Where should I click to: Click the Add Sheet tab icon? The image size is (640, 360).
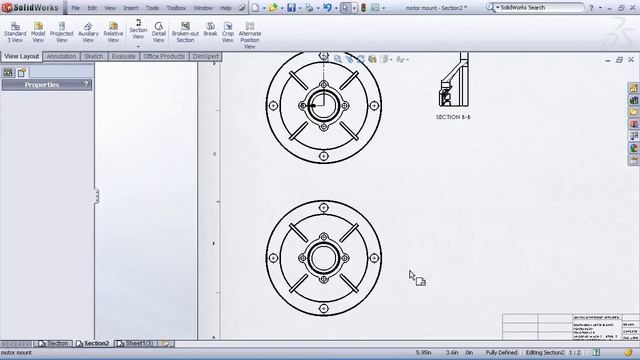coord(165,344)
